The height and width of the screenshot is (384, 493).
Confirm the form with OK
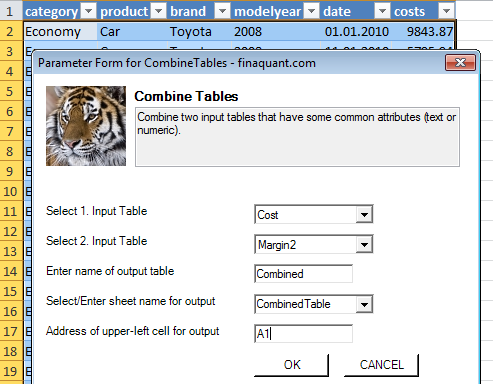(292, 365)
